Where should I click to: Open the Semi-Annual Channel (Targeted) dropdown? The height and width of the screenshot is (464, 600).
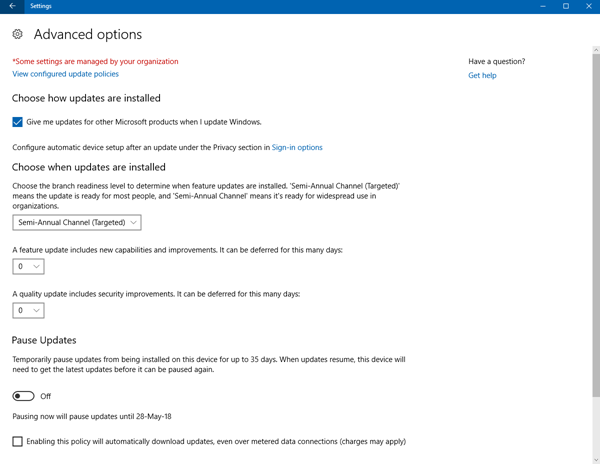coord(77,222)
